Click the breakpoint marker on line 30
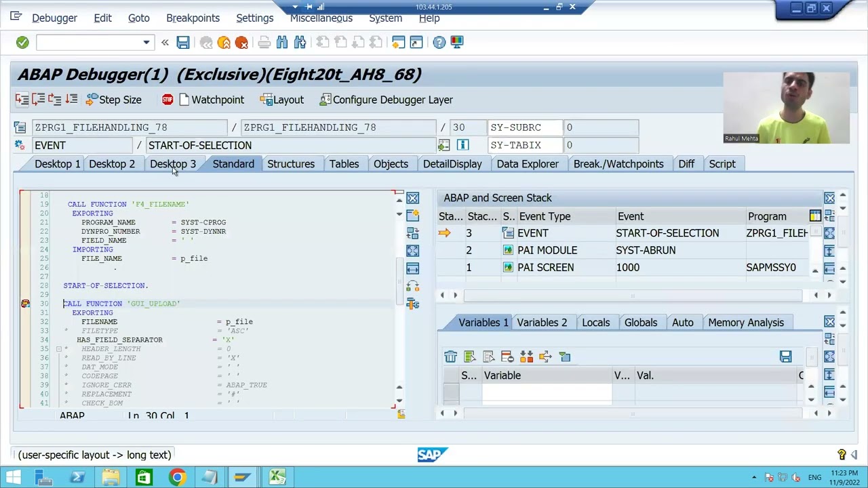Image resolution: width=868 pixels, height=488 pixels. pyautogui.click(x=25, y=304)
